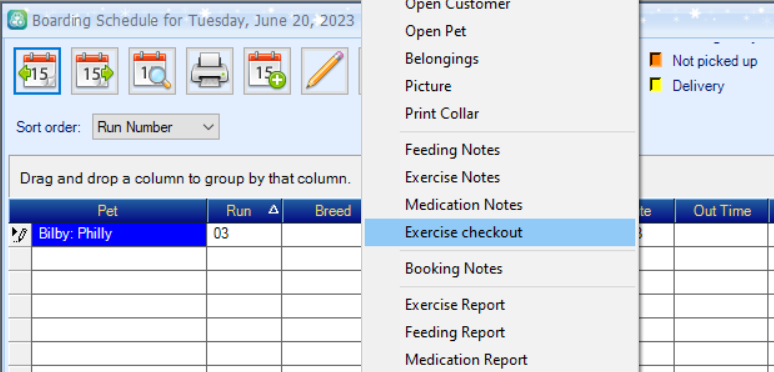The width and height of the screenshot is (774, 372).
Task: Select the Bilby: Philly pet cell
Action: coord(119,235)
